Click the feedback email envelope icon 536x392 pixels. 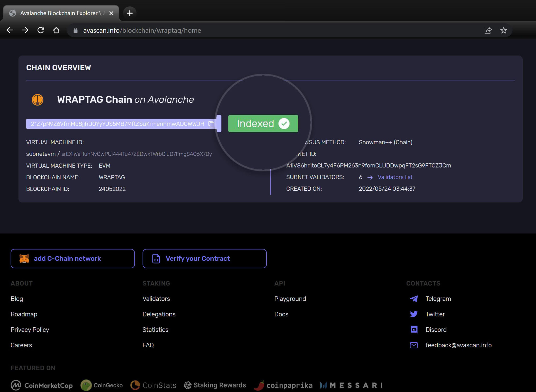(414, 345)
